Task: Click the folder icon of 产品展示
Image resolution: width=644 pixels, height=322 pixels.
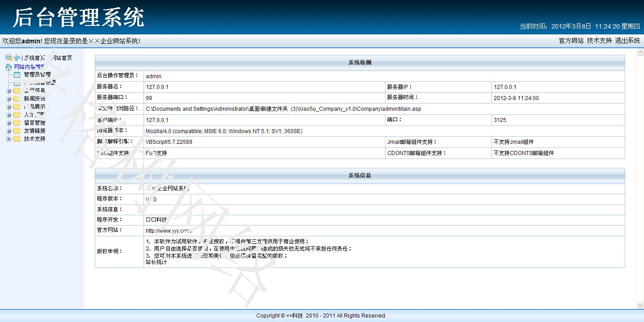Action: click(17, 107)
